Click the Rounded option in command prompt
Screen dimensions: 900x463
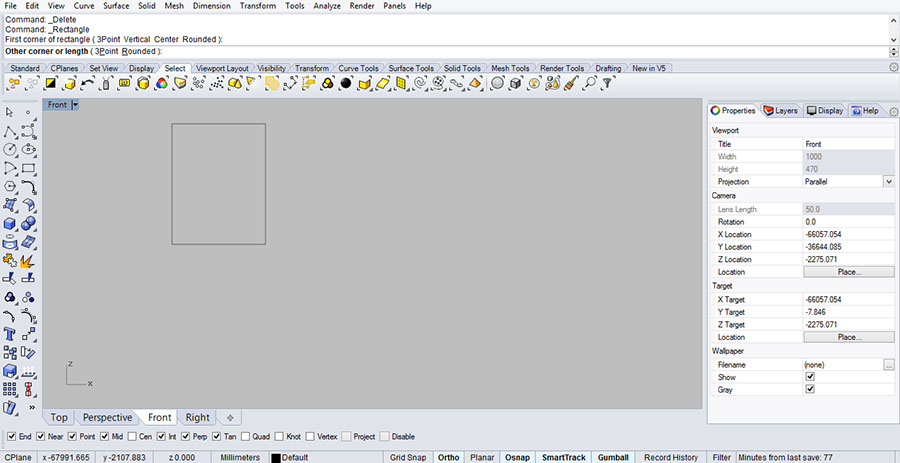pos(138,51)
